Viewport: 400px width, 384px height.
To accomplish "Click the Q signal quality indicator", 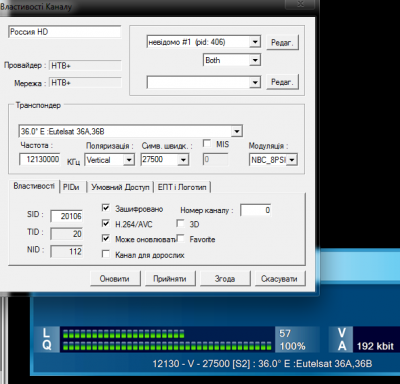I will 47,345.
